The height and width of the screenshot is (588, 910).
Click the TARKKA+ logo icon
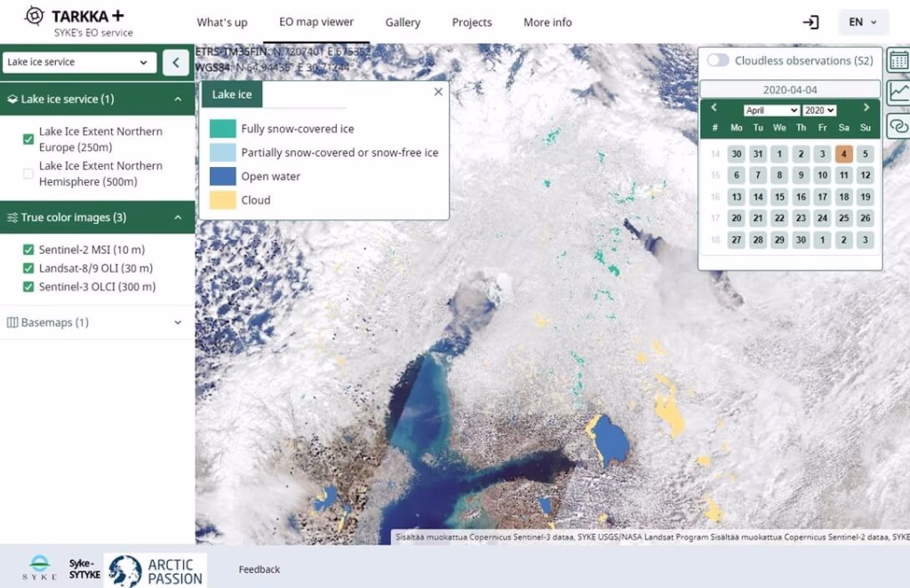pyautogui.click(x=35, y=16)
